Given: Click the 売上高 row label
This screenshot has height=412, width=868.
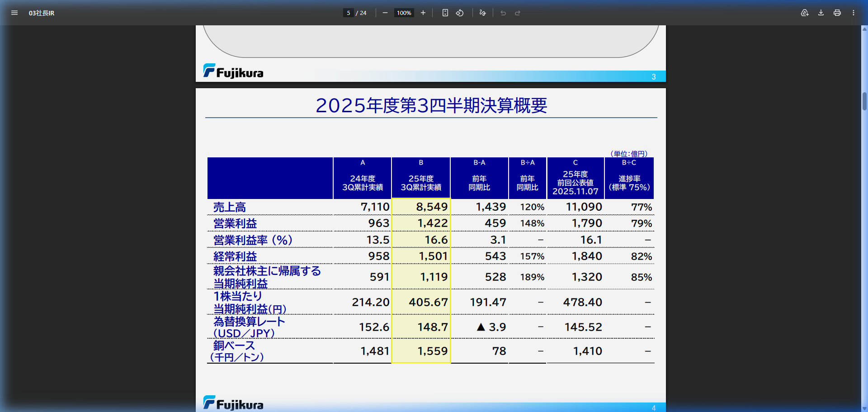Looking at the screenshot, I should point(230,207).
